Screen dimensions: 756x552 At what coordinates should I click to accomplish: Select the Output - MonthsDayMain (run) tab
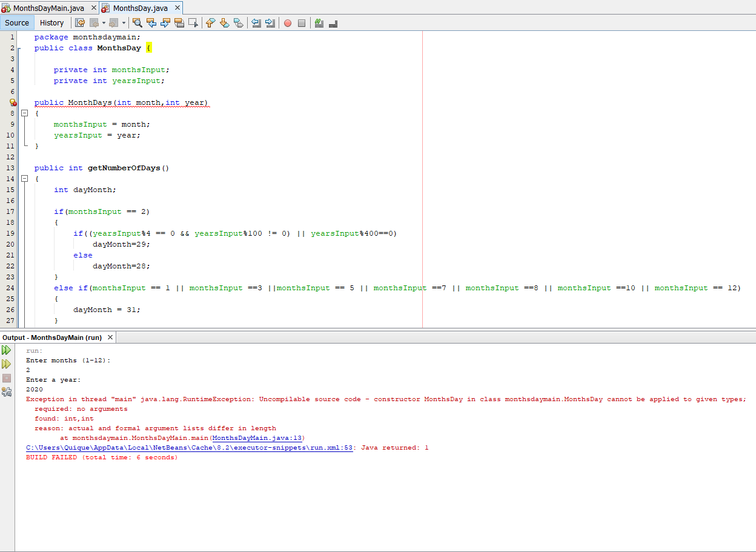58,338
